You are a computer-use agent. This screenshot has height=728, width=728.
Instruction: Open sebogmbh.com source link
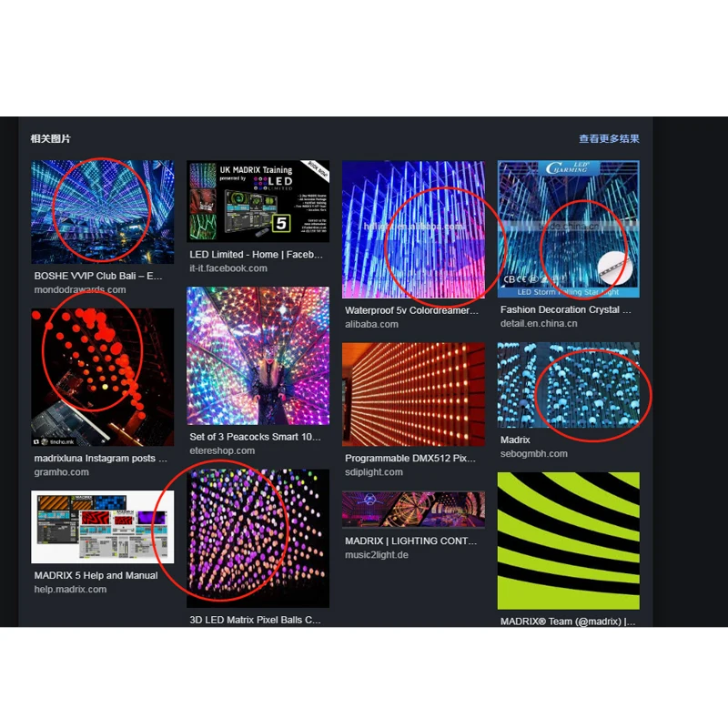point(534,453)
